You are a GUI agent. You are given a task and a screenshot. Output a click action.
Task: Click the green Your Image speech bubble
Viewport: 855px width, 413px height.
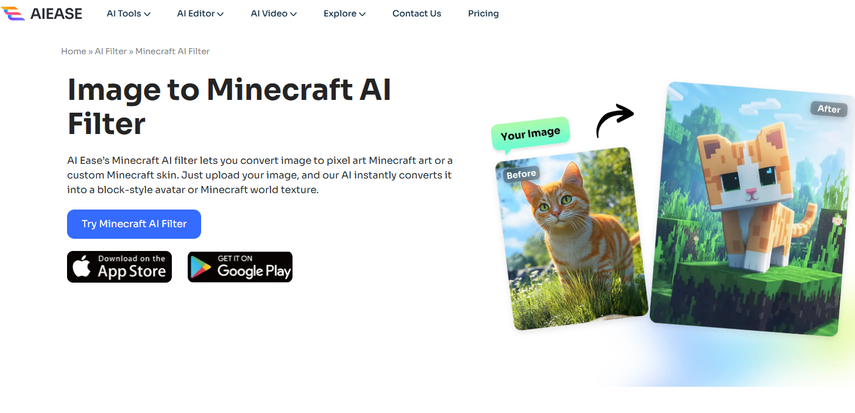[530, 134]
